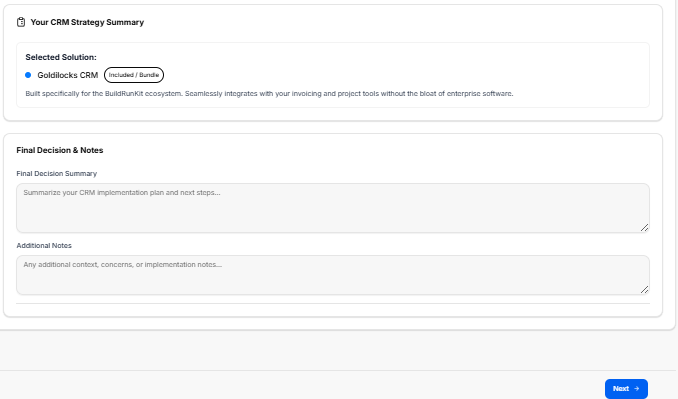Click the resize handle of Additional Notes box
678x399 pixels.
(644, 290)
